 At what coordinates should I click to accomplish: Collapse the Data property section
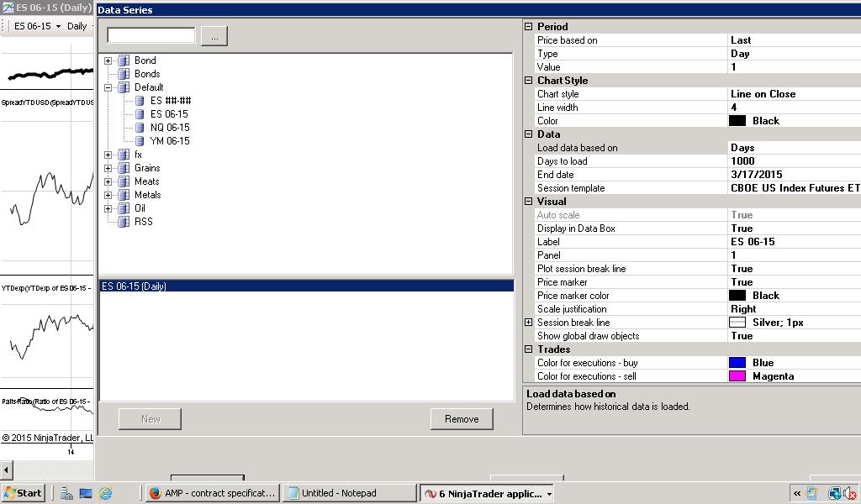528,134
